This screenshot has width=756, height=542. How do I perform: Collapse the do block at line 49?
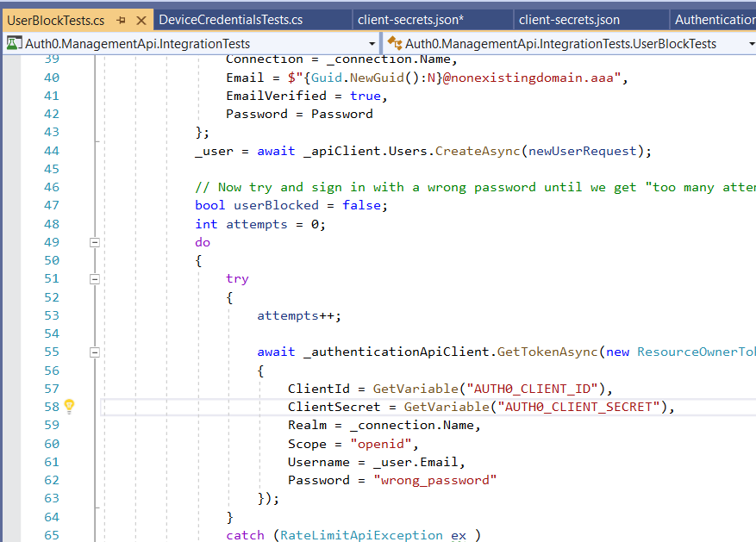(95, 242)
